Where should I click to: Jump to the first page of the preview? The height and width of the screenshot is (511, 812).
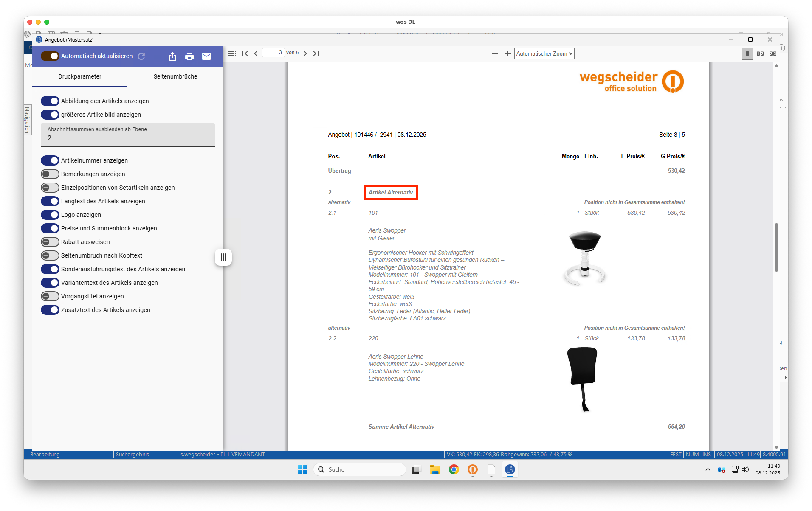tap(245, 53)
